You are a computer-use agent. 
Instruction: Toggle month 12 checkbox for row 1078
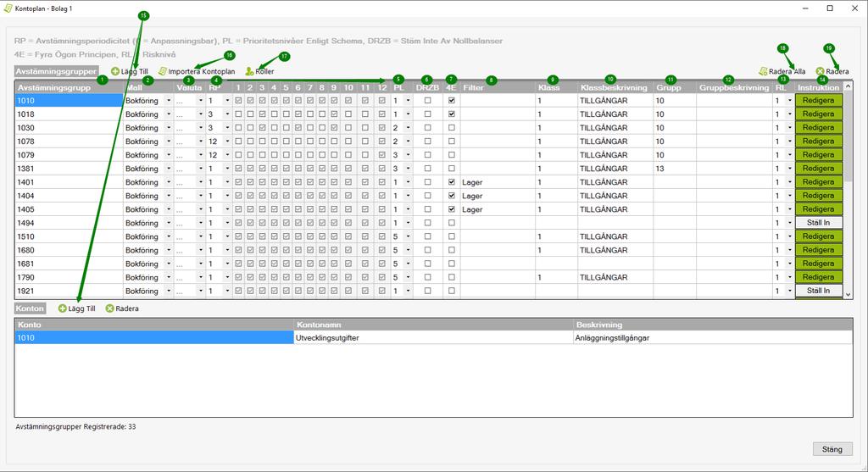pos(382,142)
